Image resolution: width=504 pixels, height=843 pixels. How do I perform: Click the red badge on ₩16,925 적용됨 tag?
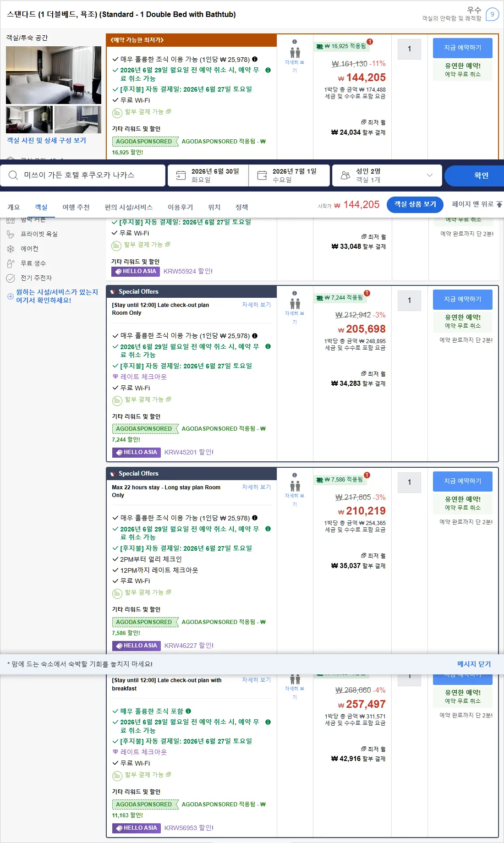370,42
